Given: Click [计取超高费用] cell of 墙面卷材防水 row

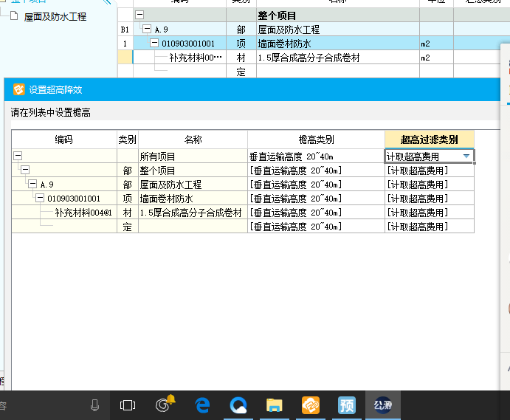Looking at the screenshot, I should pos(430,198).
